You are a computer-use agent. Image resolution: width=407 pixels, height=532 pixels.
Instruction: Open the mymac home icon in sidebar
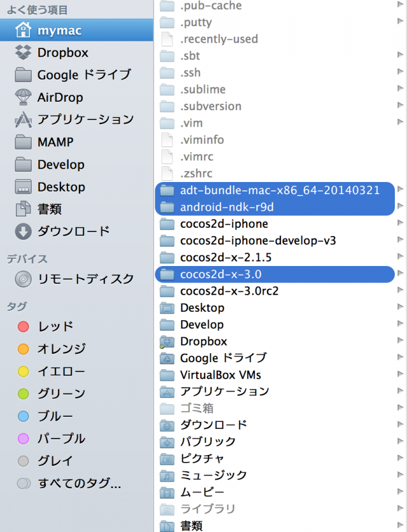(x=23, y=30)
